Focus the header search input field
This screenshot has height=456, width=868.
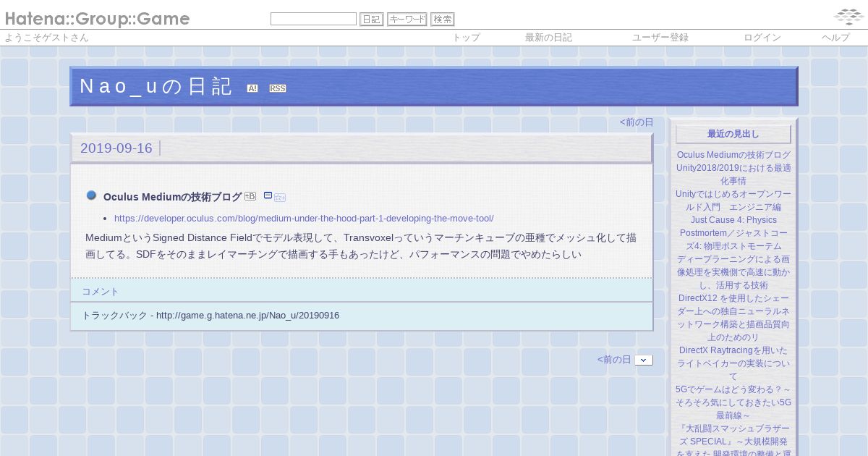point(313,19)
